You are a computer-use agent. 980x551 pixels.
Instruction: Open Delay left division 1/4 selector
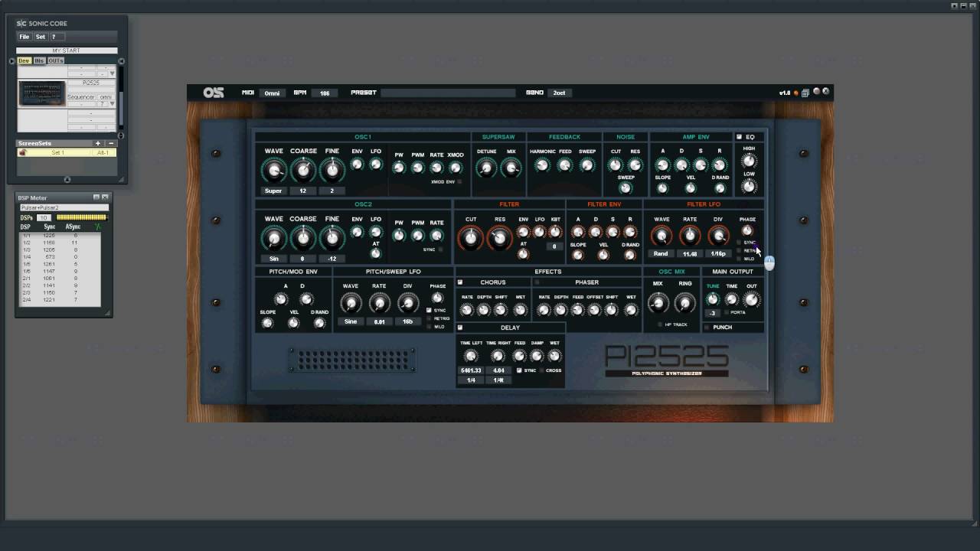pyautogui.click(x=471, y=380)
